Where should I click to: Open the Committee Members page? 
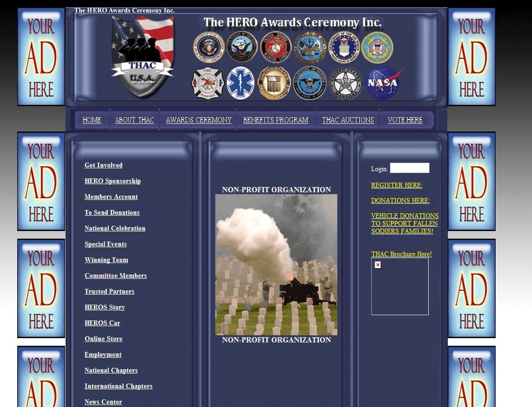coord(116,275)
